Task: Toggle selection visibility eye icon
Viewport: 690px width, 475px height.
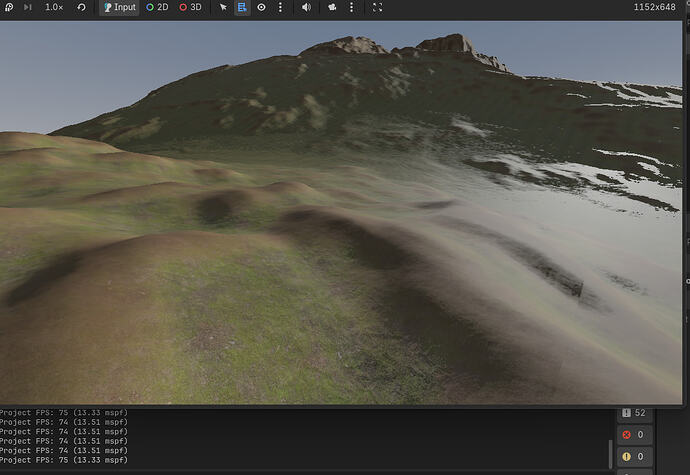Action: click(x=261, y=7)
